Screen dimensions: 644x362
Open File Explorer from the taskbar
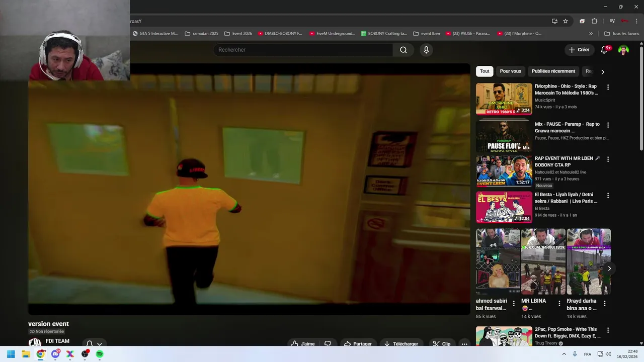[26, 354]
